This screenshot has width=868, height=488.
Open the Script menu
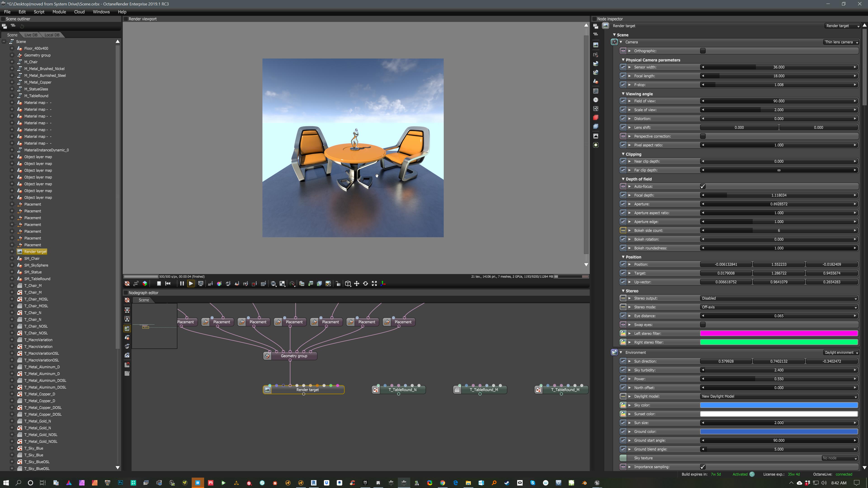39,12
